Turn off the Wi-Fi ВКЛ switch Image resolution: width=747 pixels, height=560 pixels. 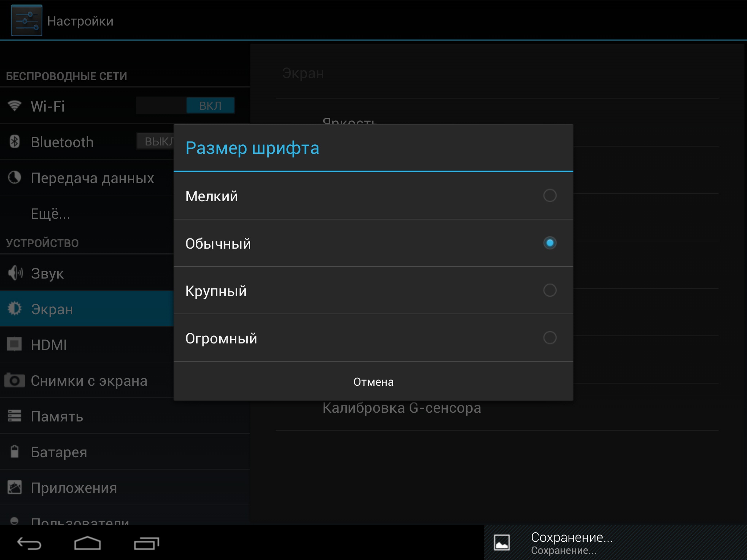coord(210,106)
